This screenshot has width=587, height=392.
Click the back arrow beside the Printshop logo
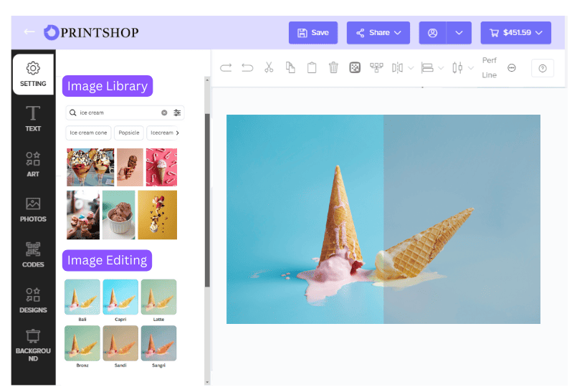pos(29,32)
